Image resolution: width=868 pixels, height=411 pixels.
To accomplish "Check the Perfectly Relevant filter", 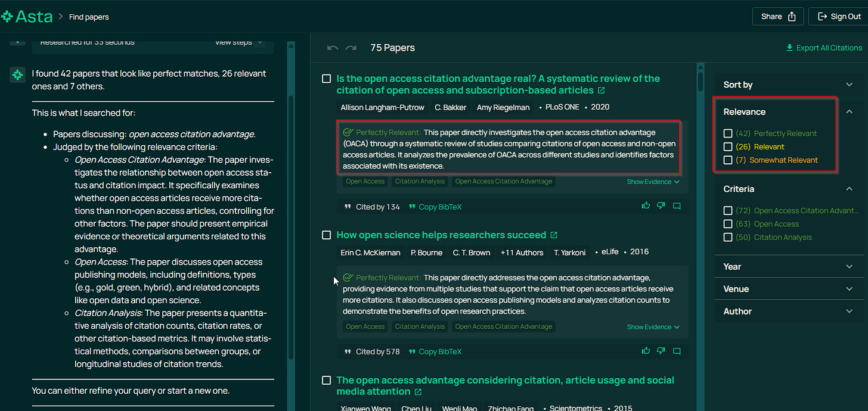I will [x=728, y=133].
